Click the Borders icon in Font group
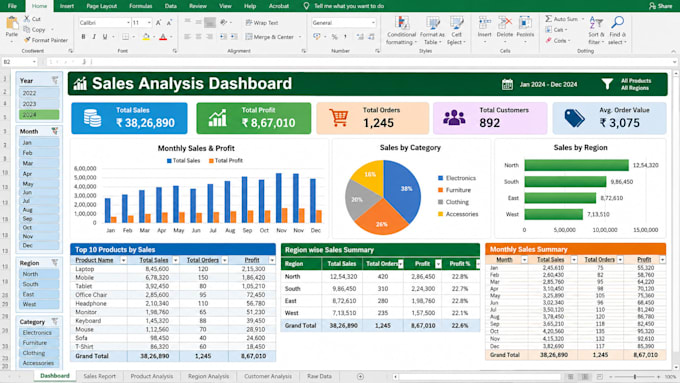 [x=125, y=37]
